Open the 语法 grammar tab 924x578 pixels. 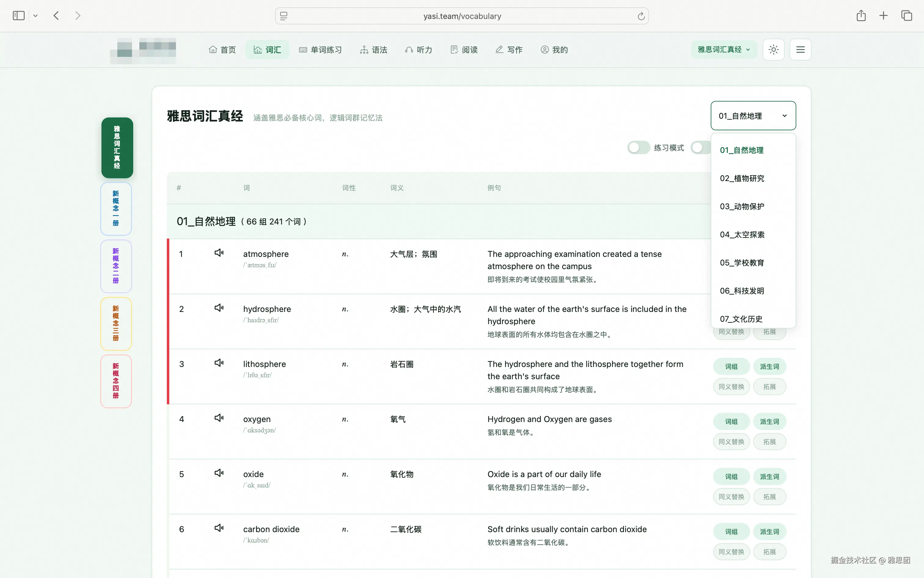coord(373,50)
